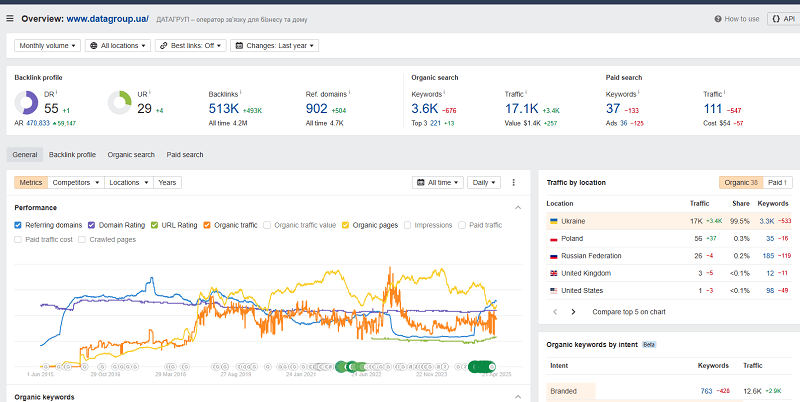This screenshot has height=402, width=800.
Task: Uncheck the Referring domains checkbox
Action: tap(18, 225)
